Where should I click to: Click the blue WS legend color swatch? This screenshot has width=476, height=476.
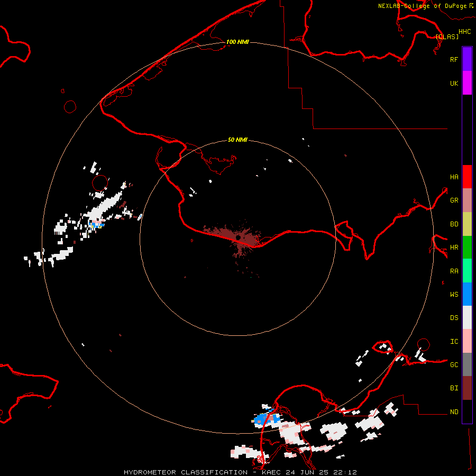pyautogui.click(x=467, y=294)
